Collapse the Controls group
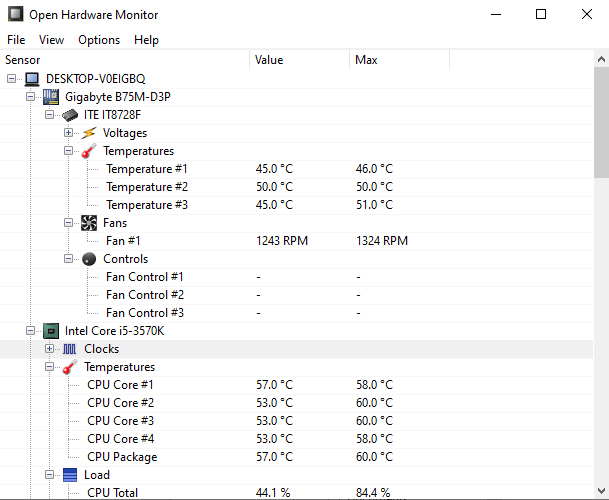 coord(68,259)
